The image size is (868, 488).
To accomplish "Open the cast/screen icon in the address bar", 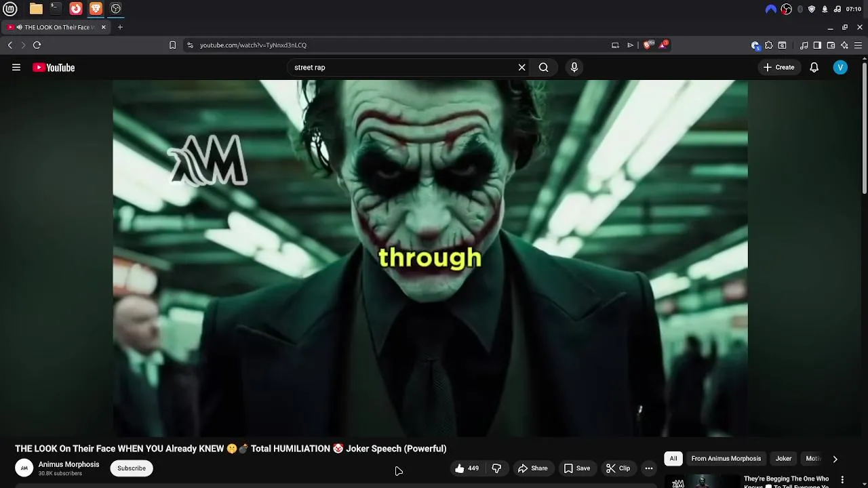I will pos(615,45).
